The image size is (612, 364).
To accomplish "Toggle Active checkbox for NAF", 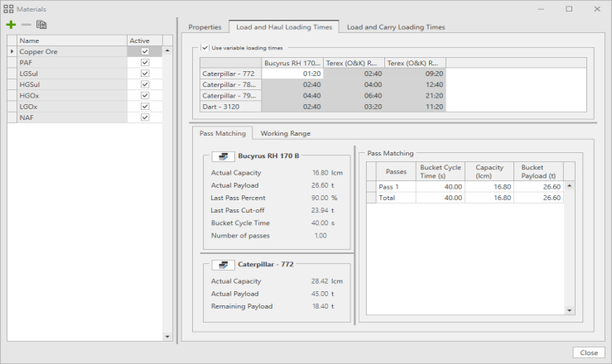I will pos(145,117).
